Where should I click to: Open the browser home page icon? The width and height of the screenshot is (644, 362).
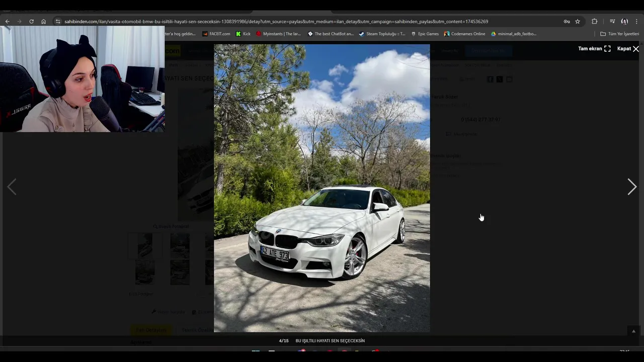click(x=43, y=22)
